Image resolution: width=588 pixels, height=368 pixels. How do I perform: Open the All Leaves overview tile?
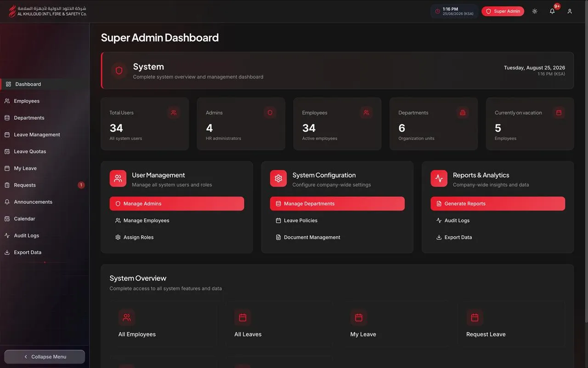279,324
